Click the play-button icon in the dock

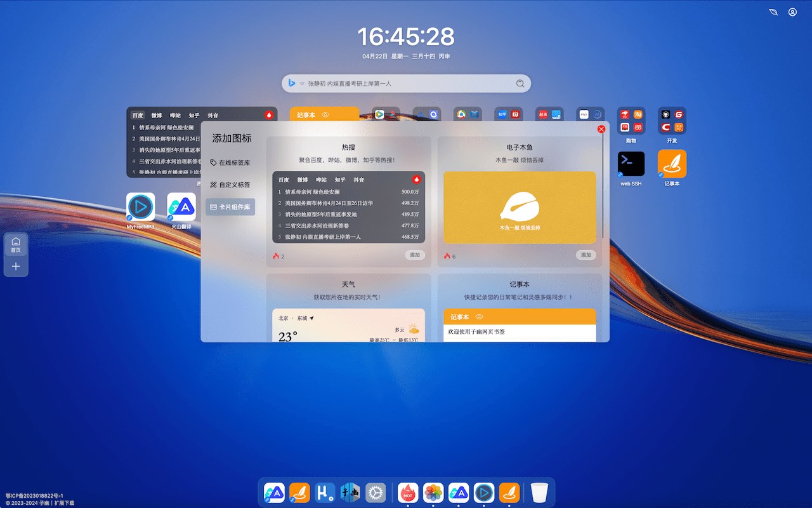(x=484, y=493)
